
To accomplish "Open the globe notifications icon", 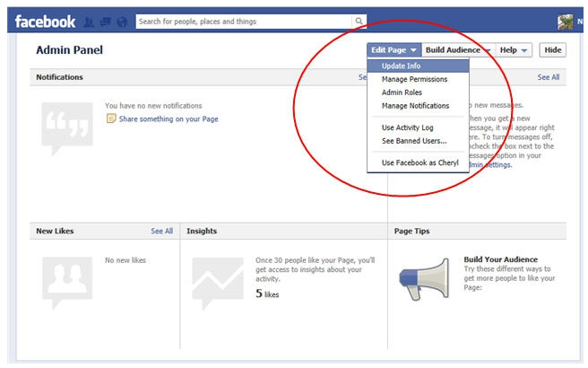I will [122, 22].
